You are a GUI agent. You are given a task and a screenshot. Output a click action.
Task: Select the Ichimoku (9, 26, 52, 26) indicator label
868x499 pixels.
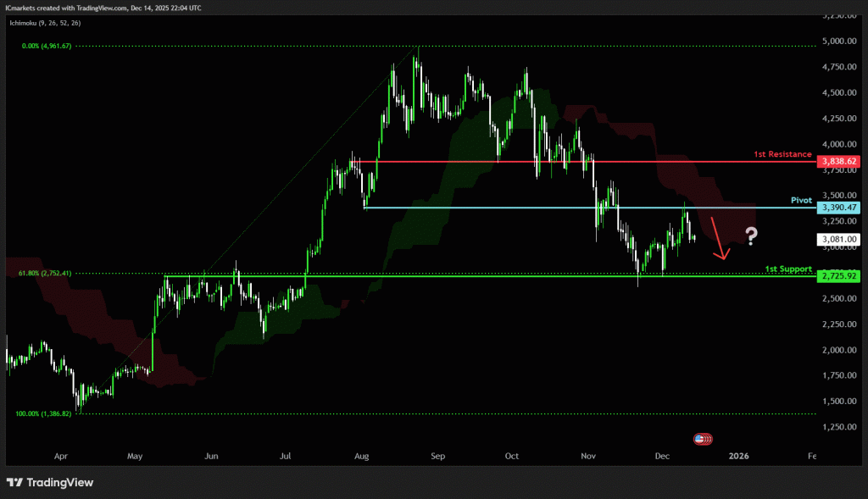(x=46, y=23)
